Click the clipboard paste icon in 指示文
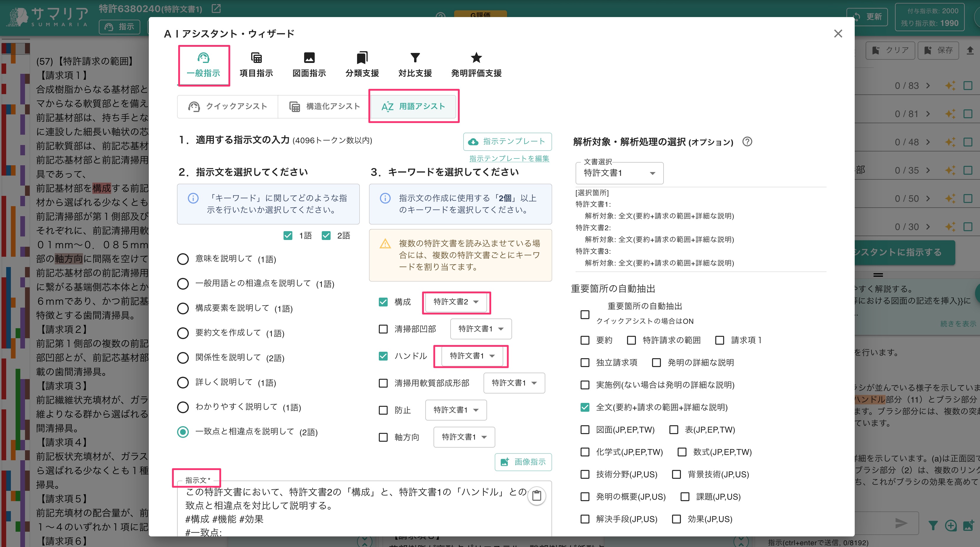The image size is (980, 547). coord(536,496)
